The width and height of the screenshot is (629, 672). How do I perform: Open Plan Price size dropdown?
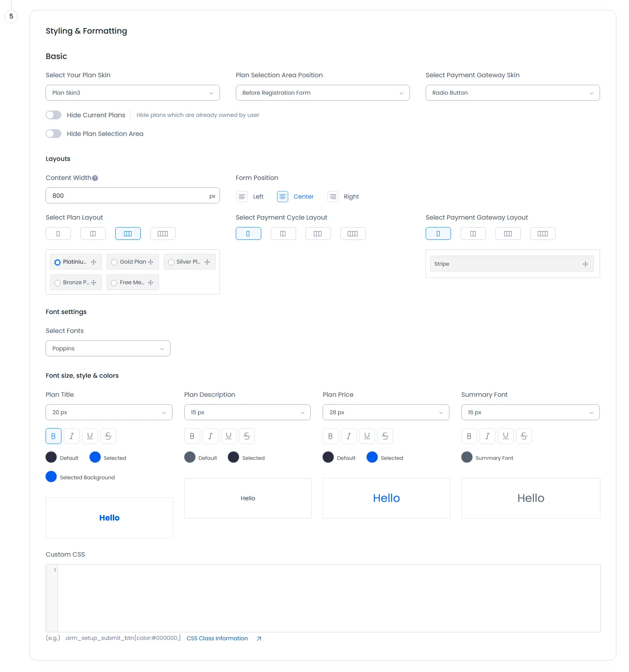coord(386,412)
